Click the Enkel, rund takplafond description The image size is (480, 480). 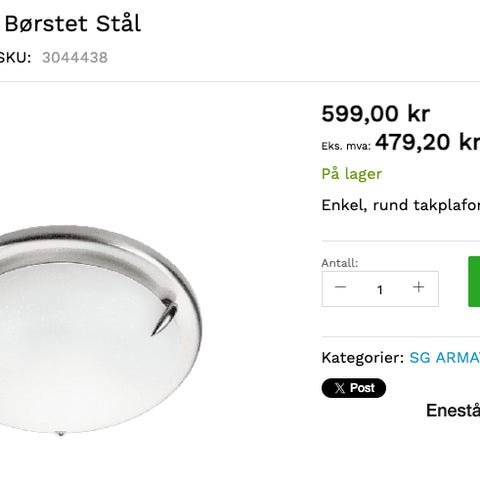click(x=401, y=205)
